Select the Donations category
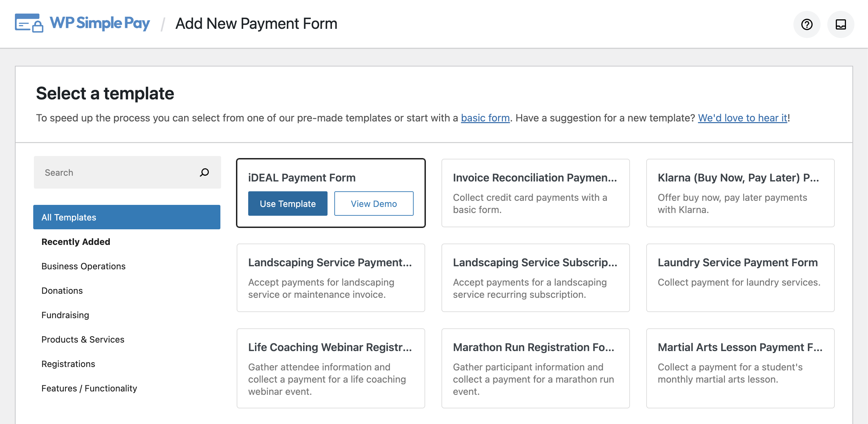Screen dimensions: 868x424 coord(62,290)
